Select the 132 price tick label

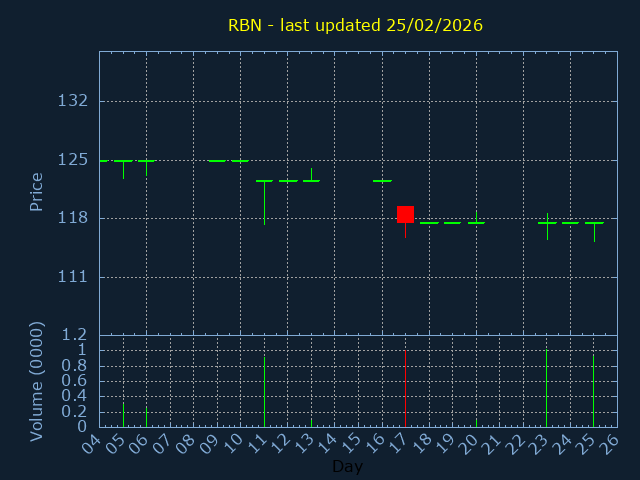73,101
